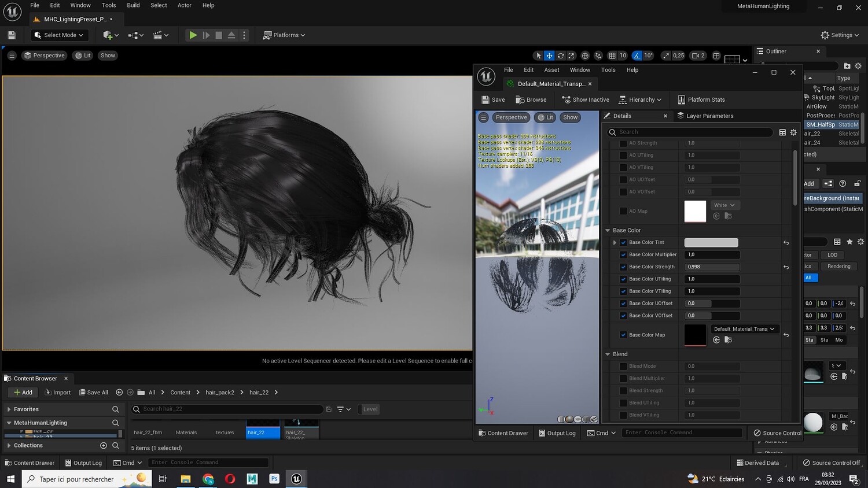Click the green Play button in toolbar
The height and width of the screenshot is (488, 868).
[193, 35]
